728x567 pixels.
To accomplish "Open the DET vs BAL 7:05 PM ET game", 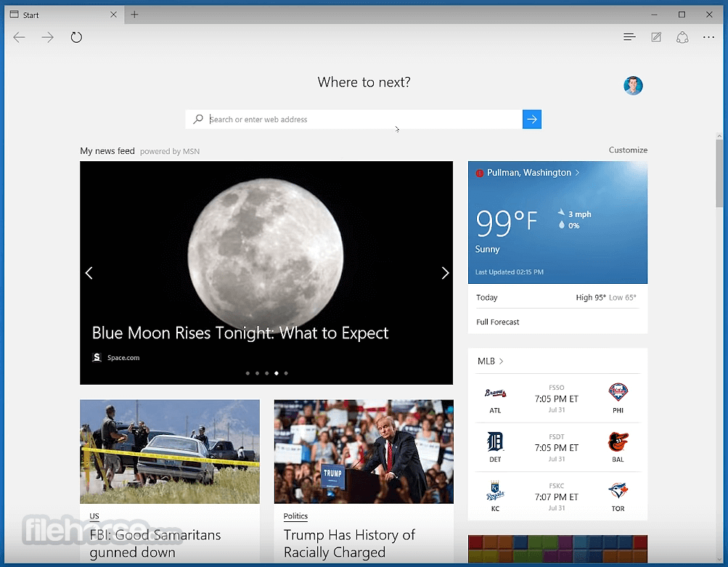I will [x=556, y=448].
